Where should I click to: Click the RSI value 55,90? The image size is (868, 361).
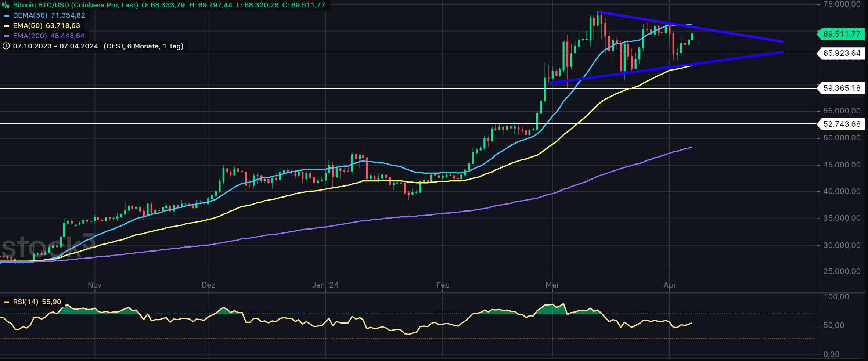(52, 302)
